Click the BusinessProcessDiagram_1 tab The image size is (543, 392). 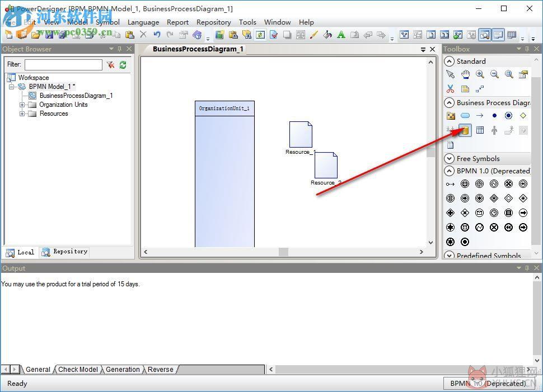point(198,49)
